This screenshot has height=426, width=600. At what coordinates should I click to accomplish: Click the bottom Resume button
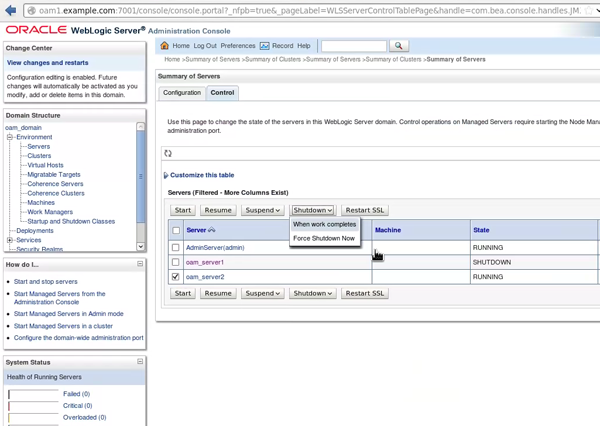pyautogui.click(x=218, y=293)
